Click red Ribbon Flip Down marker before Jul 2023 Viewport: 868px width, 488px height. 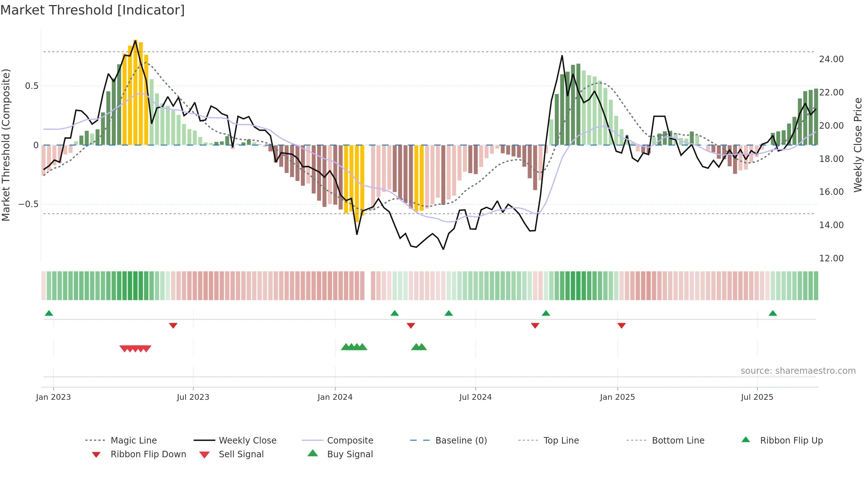pyautogui.click(x=173, y=326)
